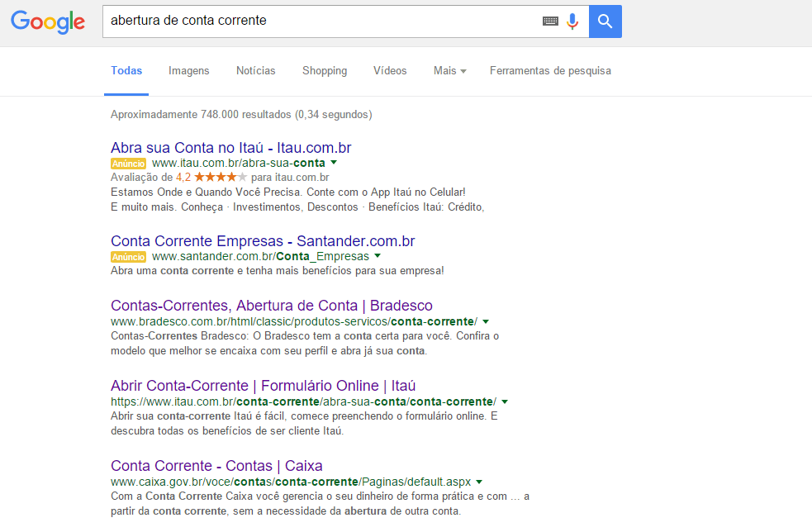Start voice search with microphone icon

click(572, 21)
